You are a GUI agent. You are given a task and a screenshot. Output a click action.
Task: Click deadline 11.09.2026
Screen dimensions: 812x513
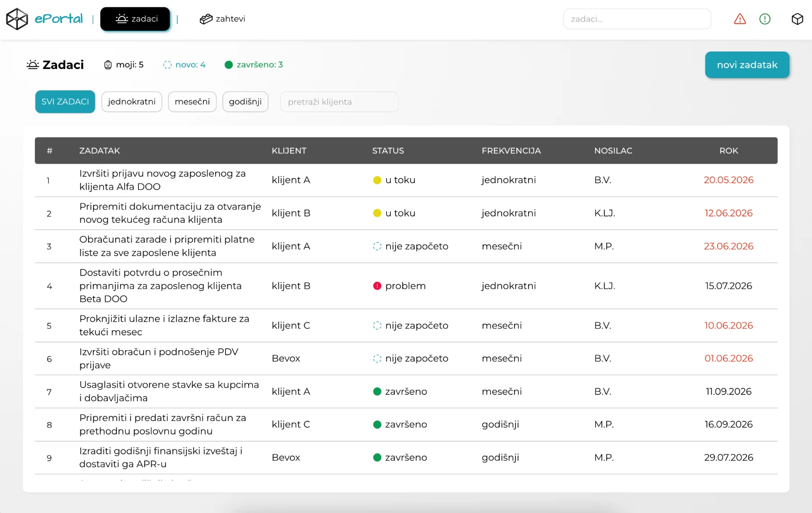pos(729,392)
